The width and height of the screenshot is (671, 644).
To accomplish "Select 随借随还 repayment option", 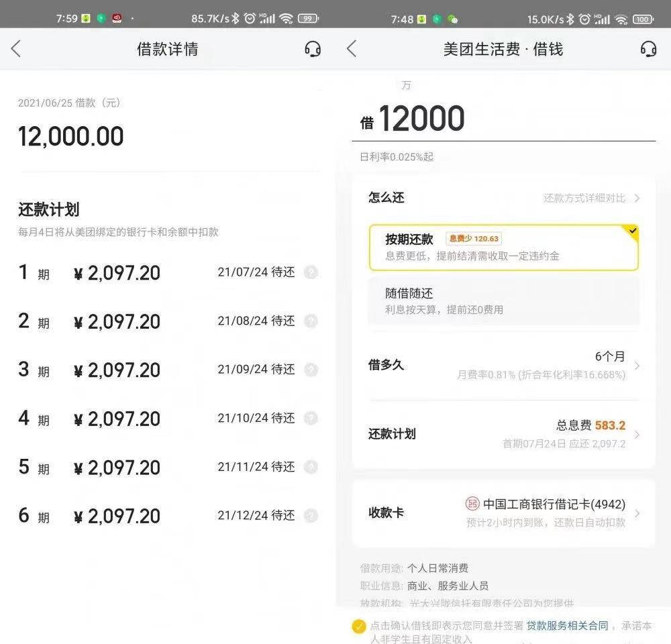I will [x=504, y=301].
